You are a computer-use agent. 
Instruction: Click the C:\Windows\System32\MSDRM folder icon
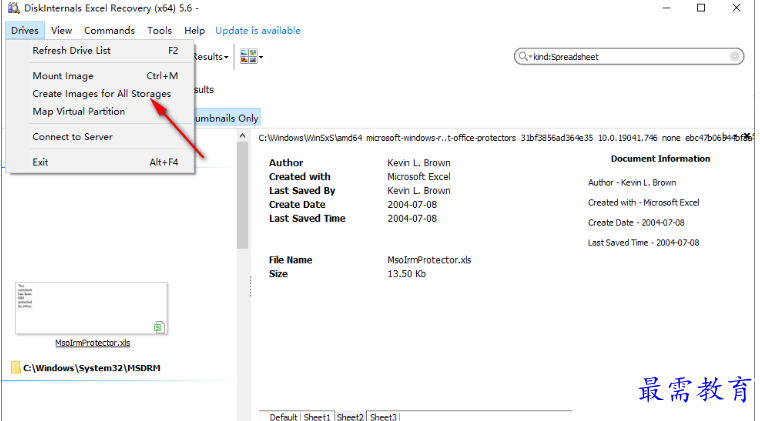[16, 368]
